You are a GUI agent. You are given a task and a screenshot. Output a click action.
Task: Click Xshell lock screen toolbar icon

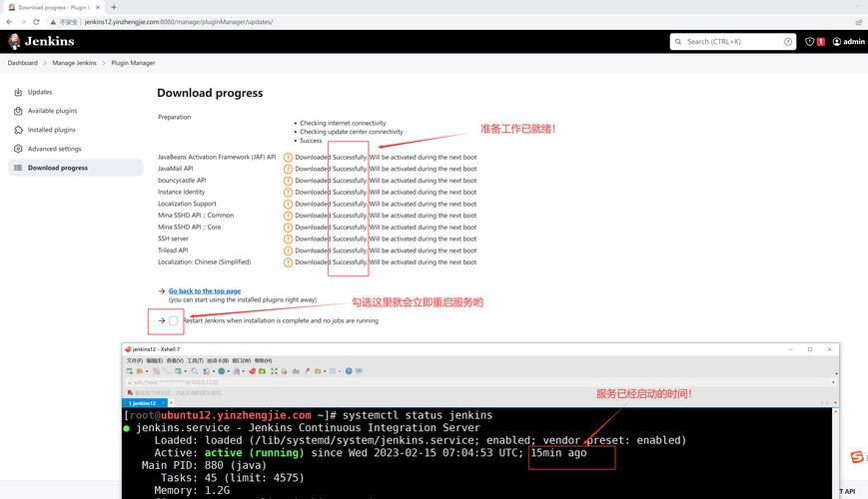pyautogui.click(x=284, y=371)
